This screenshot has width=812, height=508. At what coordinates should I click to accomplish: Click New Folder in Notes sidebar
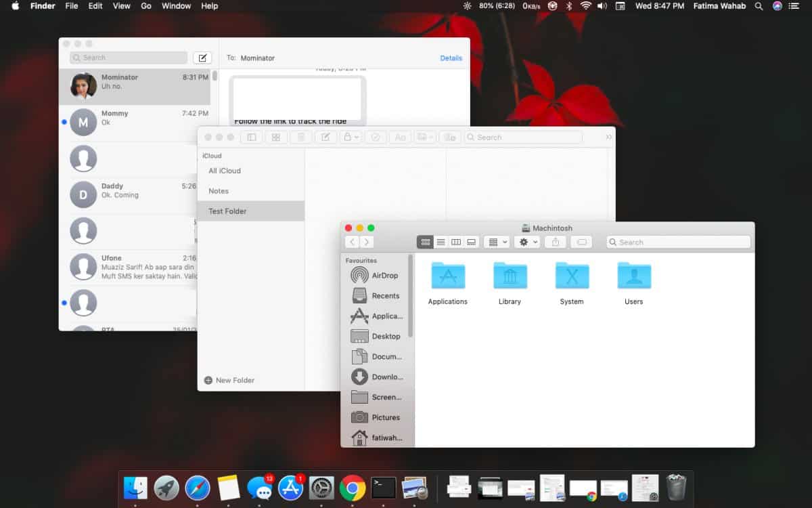[x=229, y=381]
